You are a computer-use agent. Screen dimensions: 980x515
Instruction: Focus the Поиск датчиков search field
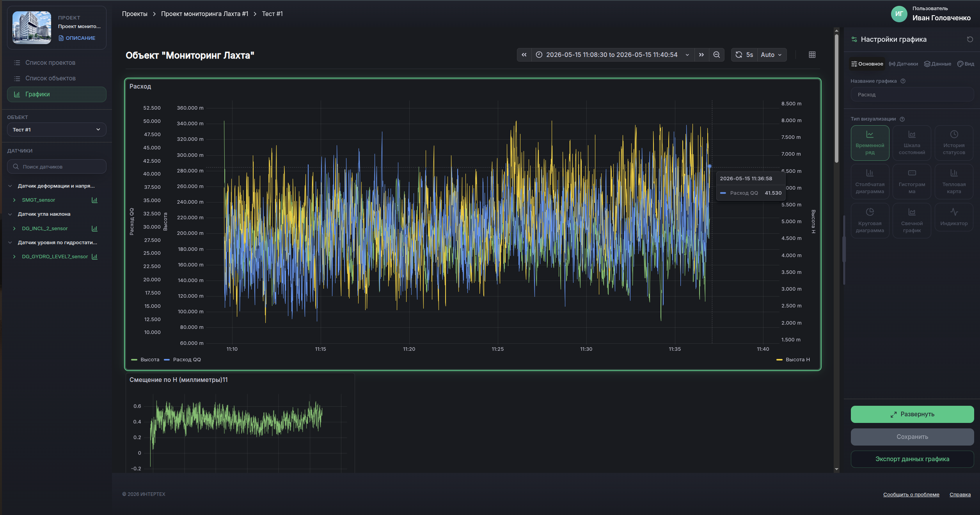click(x=57, y=167)
